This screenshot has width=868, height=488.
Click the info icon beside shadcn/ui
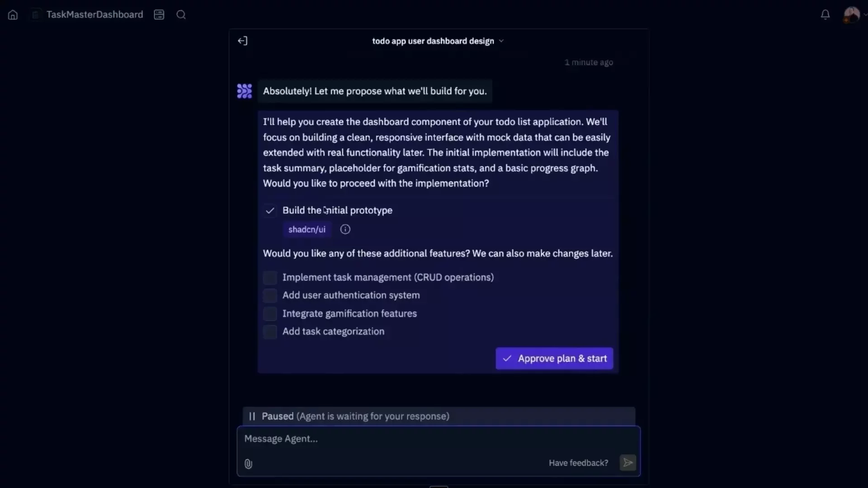click(x=345, y=229)
